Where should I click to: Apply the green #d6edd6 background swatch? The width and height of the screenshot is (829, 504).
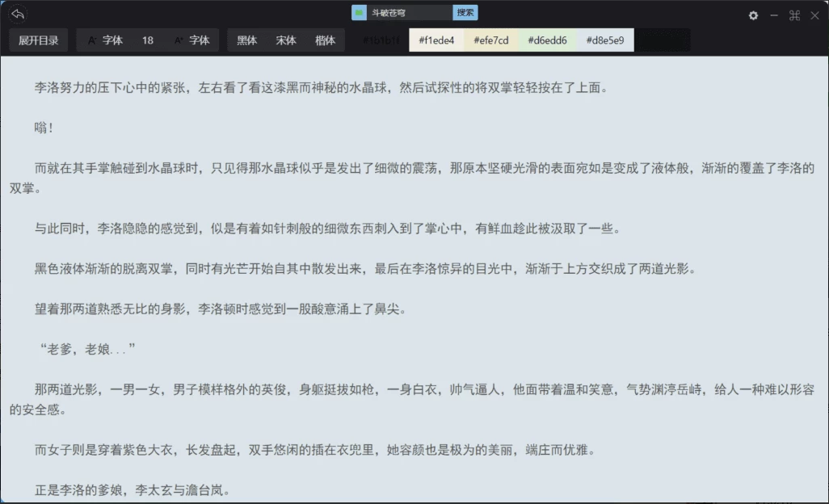547,40
